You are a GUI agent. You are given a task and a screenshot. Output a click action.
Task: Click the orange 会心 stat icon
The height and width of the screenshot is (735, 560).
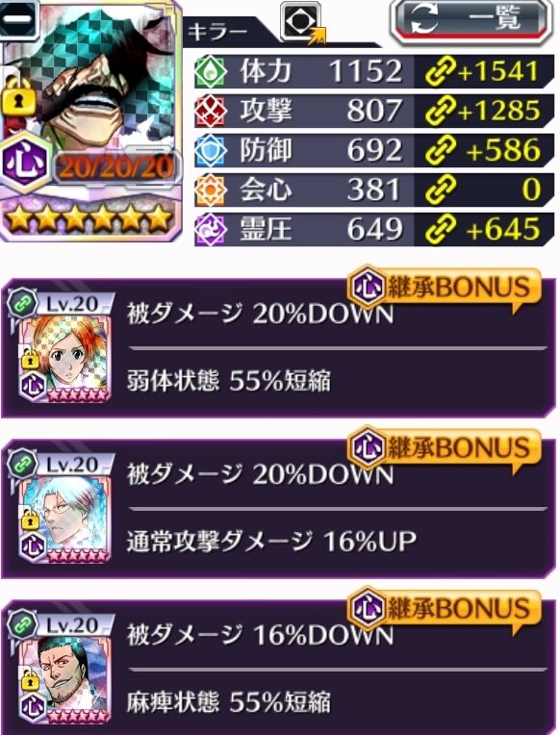pos(211,190)
